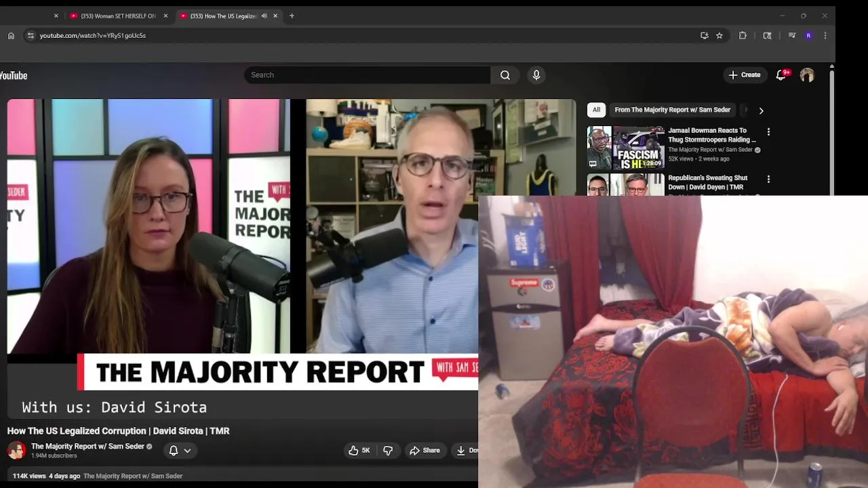Open a new browser tab
This screenshot has height=488, width=868.
292,16
